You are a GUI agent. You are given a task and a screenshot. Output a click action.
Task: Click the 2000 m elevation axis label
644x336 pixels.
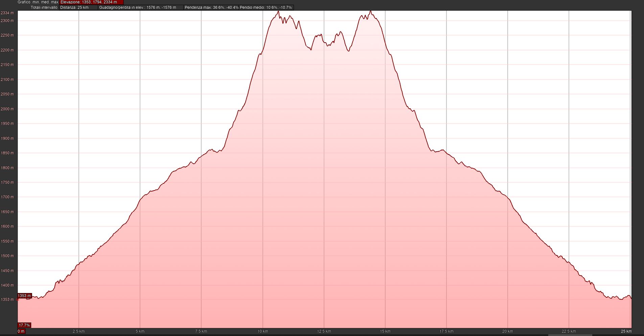click(7, 109)
